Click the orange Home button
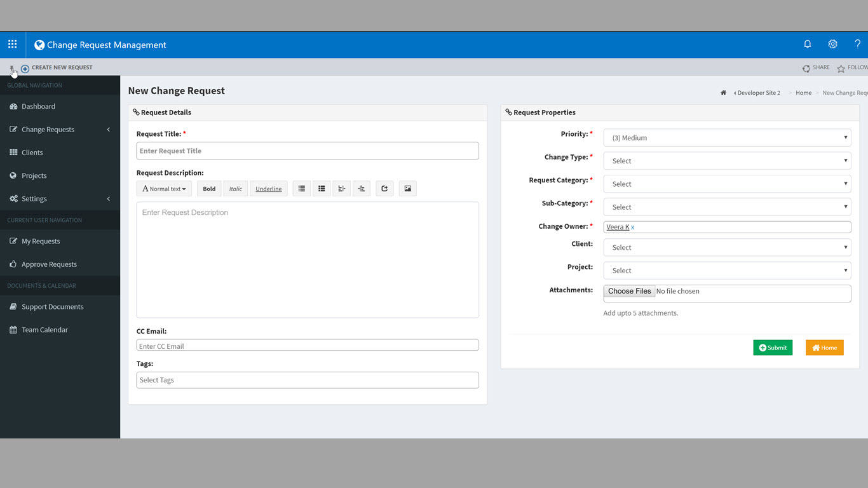 click(825, 348)
